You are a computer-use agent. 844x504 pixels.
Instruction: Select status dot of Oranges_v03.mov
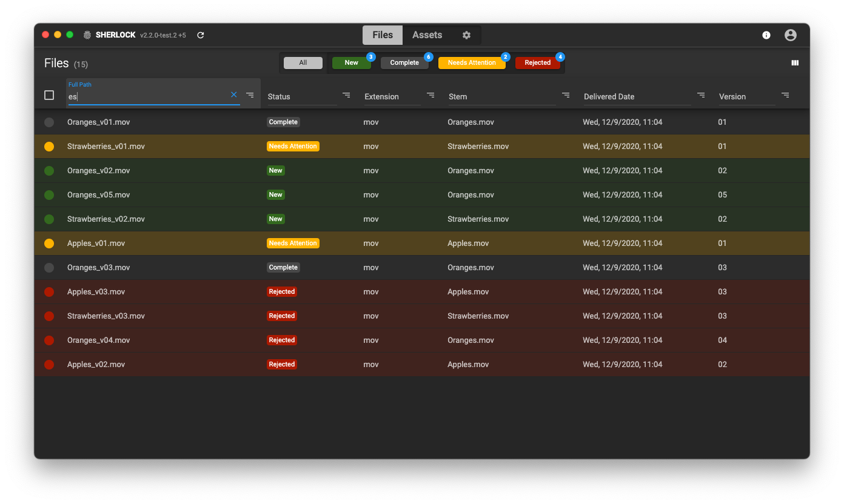(49, 268)
